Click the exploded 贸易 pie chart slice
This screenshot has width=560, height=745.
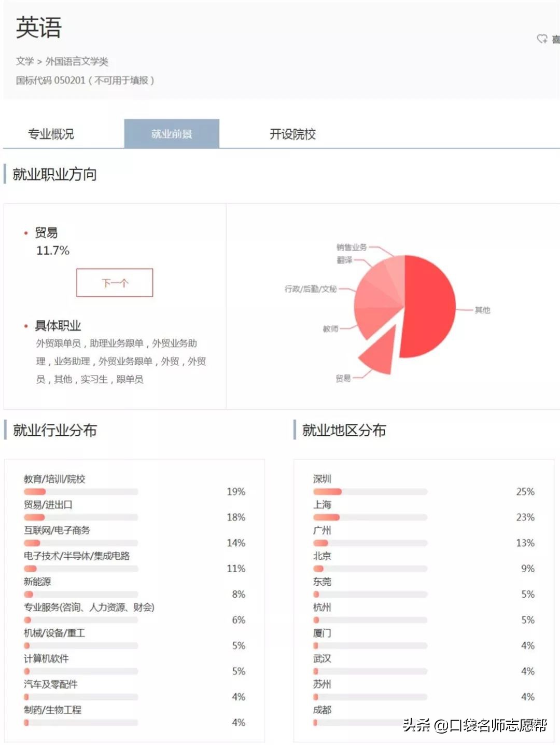[379, 353]
